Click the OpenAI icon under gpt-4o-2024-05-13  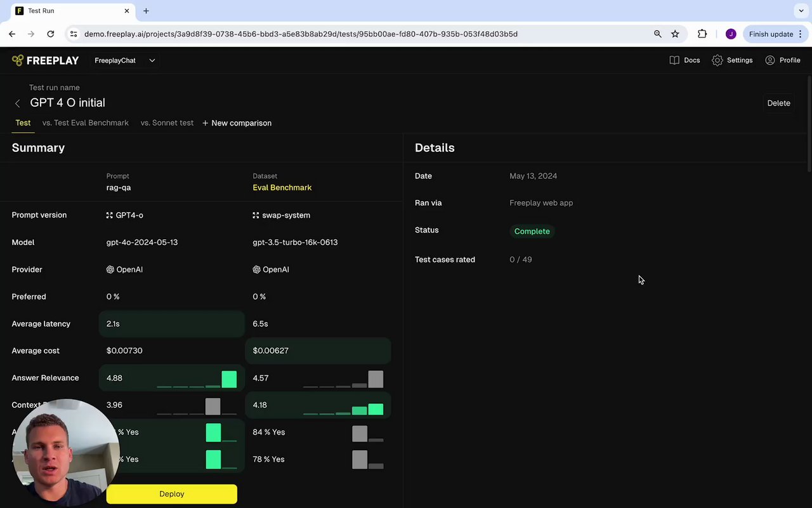110,270
